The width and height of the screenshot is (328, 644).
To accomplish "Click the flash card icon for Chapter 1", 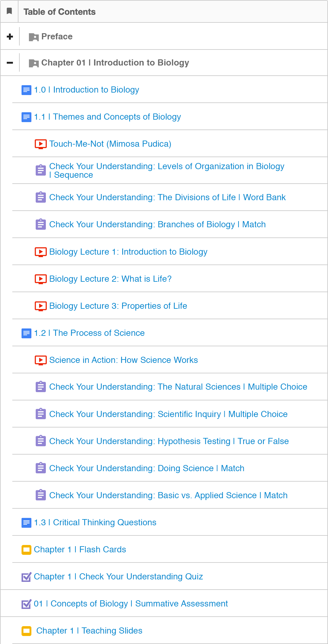I will pyautogui.click(x=26, y=550).
